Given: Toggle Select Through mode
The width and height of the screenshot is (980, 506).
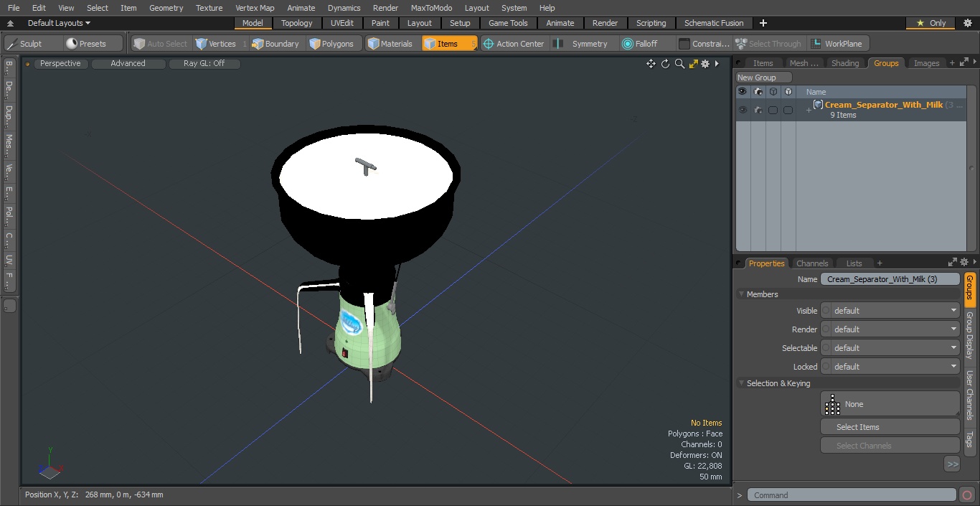Looking at the screenshot, I should [770, 44].
